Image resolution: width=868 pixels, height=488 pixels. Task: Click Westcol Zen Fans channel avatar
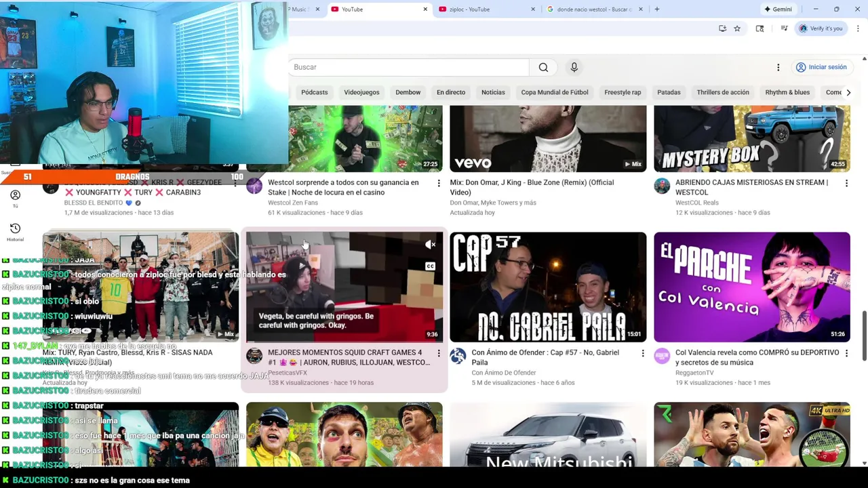[254, 186]
